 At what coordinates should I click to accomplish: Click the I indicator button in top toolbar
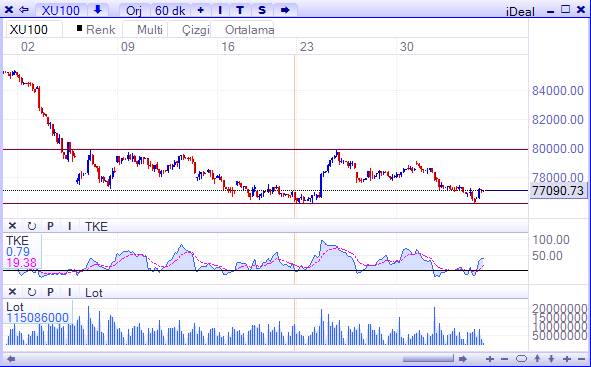[x=220, y=10]
